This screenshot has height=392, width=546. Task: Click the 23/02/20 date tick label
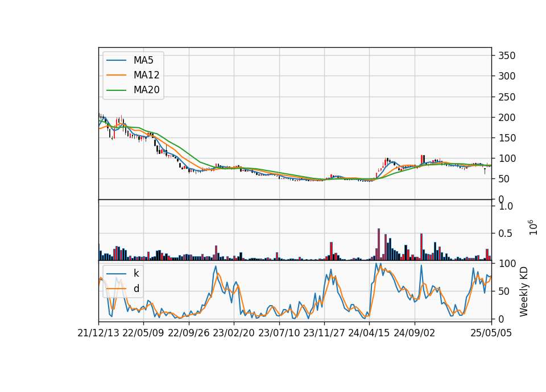tap(234, 333)
